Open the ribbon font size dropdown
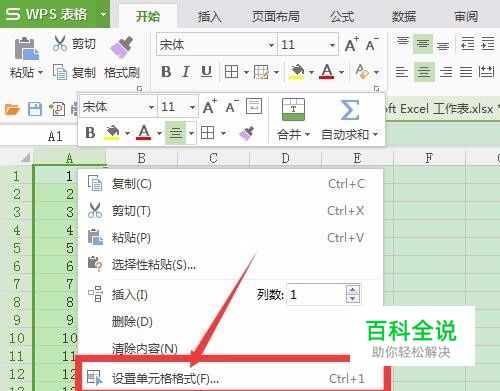The width and height of the screenshot is (500, 391). [x=332, y=45]
